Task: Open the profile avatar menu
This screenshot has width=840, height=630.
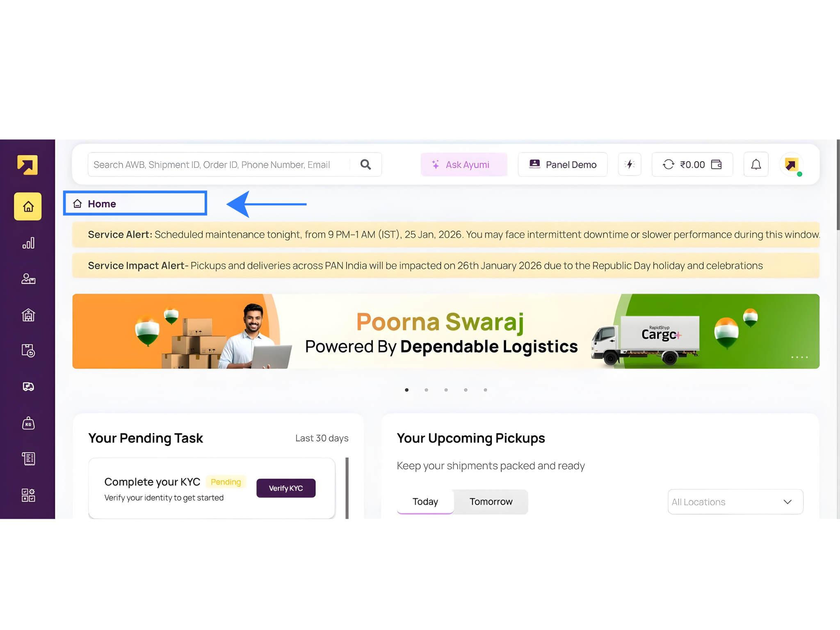Action: pyautogui.click(x=791, y=164)
